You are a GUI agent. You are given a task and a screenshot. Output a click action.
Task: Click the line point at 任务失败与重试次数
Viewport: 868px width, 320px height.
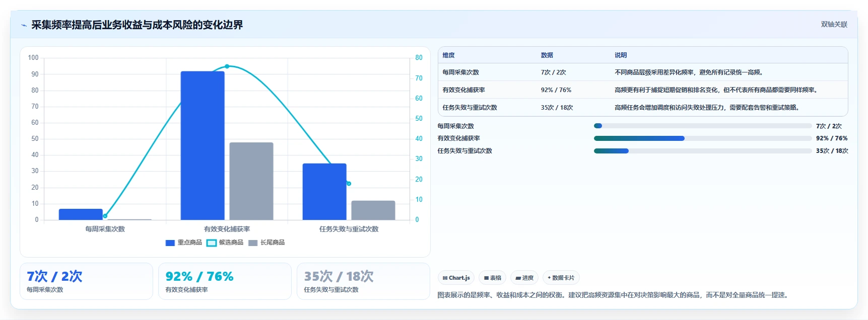tap(349, 184)
